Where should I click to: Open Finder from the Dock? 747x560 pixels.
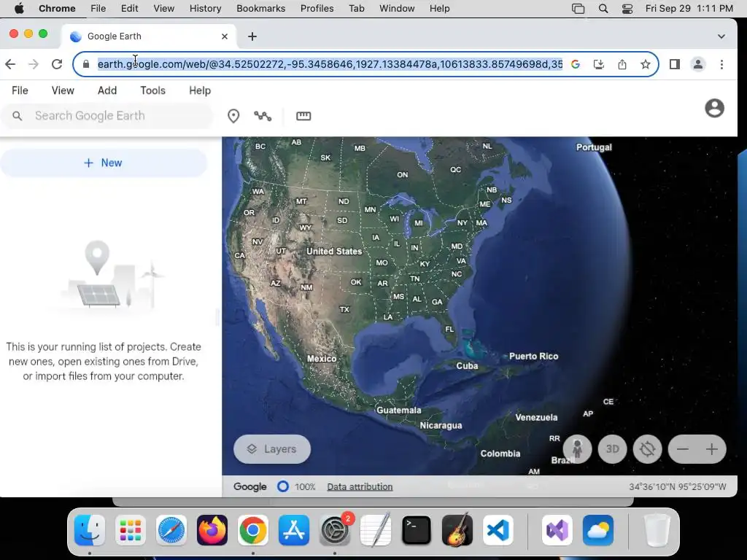[x=90, y=530]
